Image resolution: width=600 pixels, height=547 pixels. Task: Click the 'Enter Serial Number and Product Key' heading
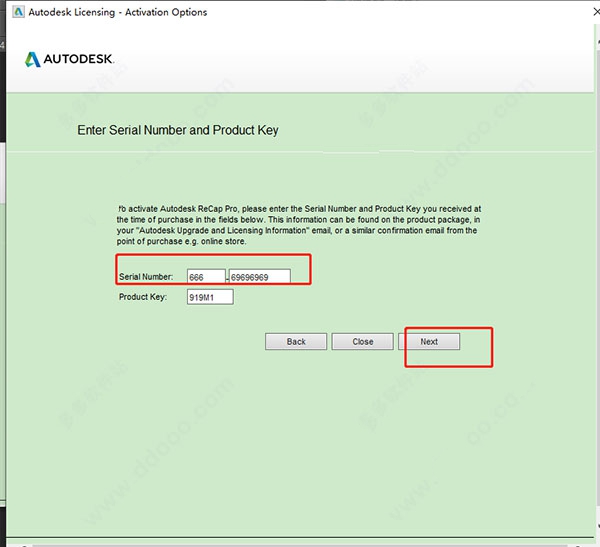click(178, 130)
